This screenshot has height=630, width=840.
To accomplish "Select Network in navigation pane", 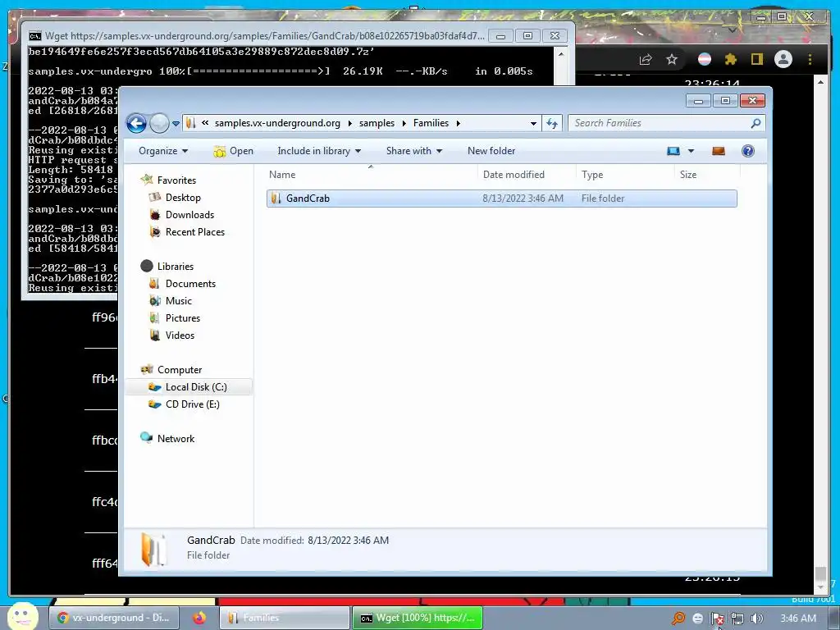I will (x=176, y=438).
